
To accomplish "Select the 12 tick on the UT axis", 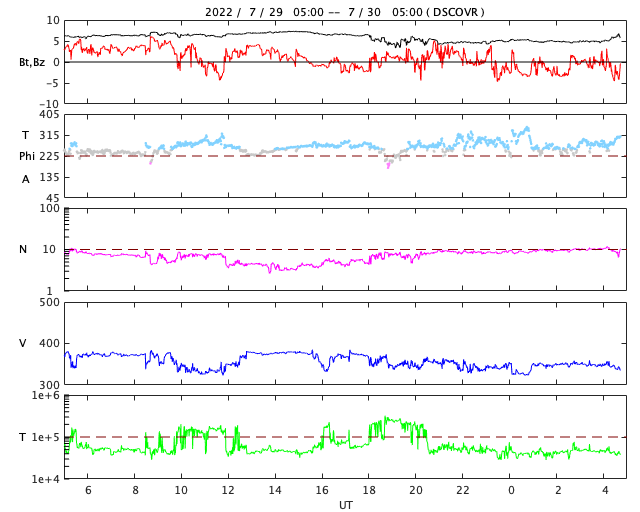I will tap(228, 490).
